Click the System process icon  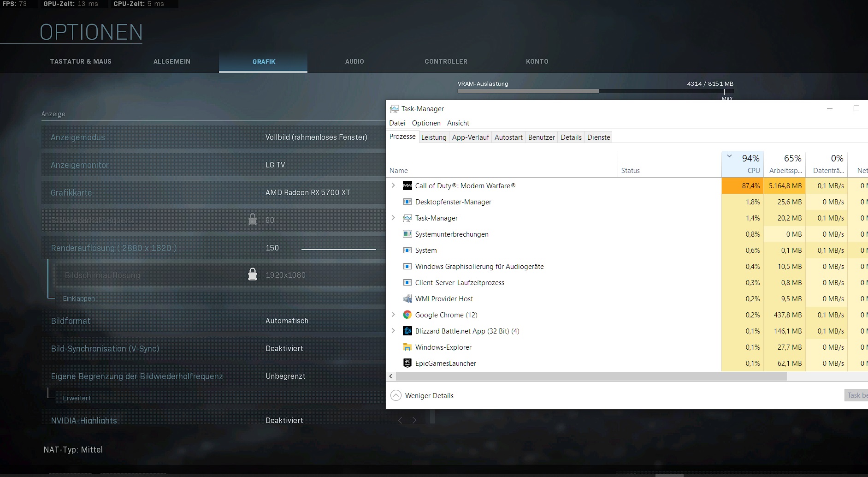(407, 250)
